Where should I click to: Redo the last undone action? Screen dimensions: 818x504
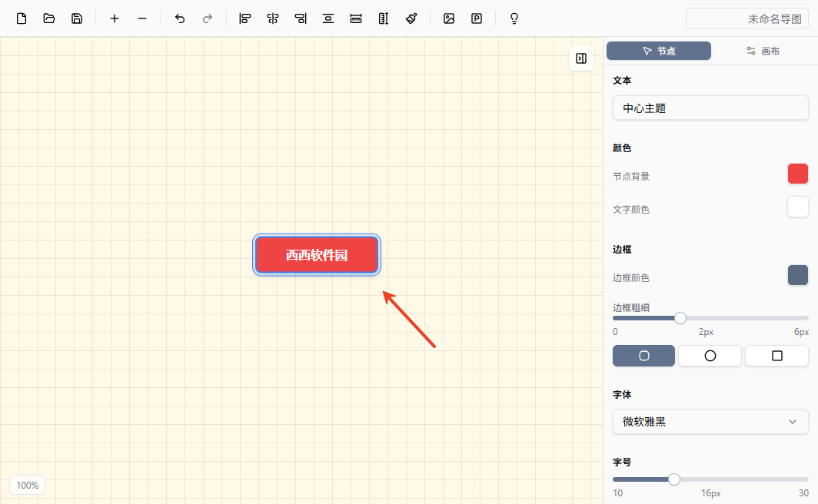pyautogui.click(x=207, y=18)
